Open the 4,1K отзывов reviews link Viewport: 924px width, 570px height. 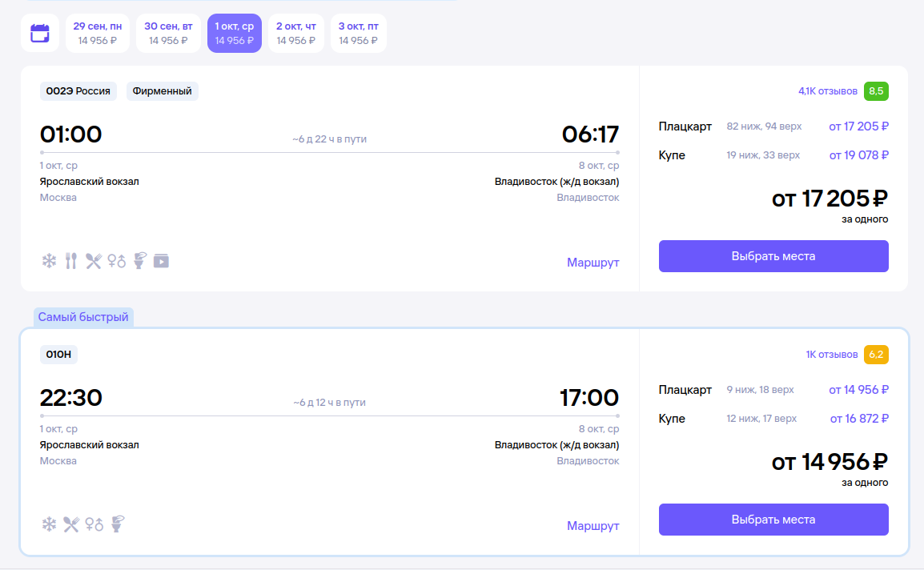pos(828,91)
